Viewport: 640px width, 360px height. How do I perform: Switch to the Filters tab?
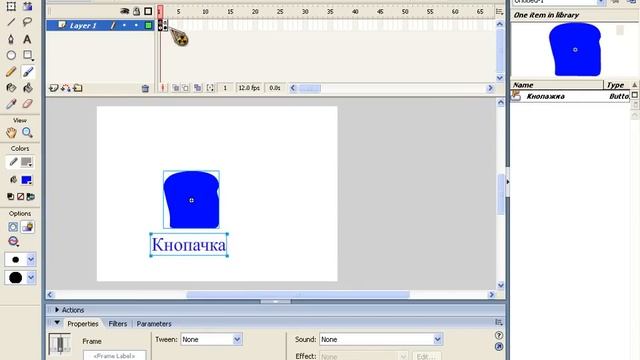(x=118, y=324)
